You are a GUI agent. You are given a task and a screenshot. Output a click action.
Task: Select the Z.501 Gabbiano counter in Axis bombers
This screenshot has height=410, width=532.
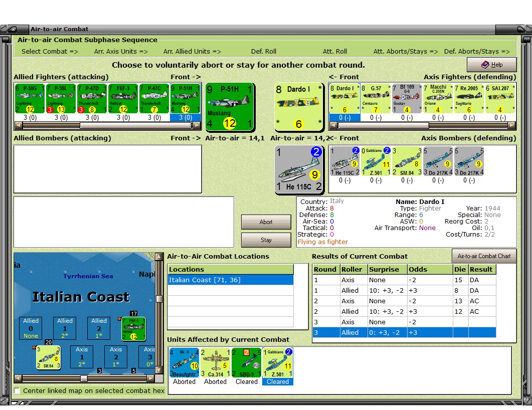pos(376,161)
